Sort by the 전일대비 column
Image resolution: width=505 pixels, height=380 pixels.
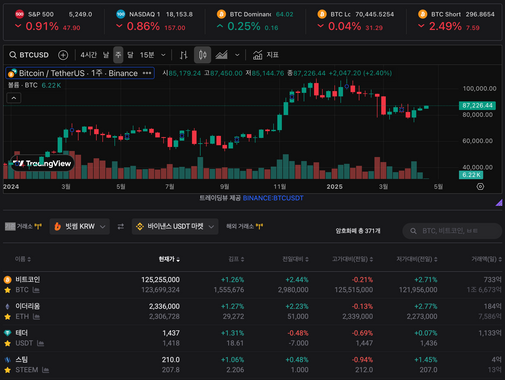tap(295, 259)
